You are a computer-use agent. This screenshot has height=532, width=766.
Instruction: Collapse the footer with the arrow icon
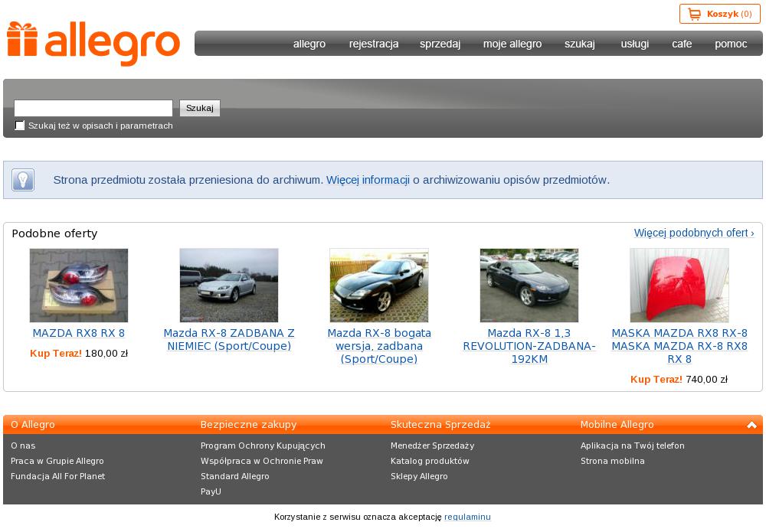752,425
